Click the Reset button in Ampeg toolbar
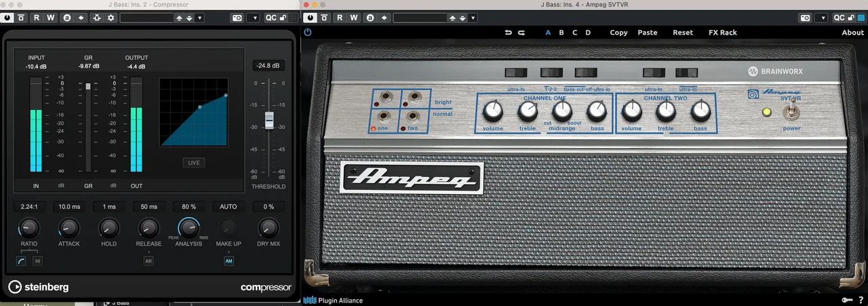868x306 pixels. (683, 33)
